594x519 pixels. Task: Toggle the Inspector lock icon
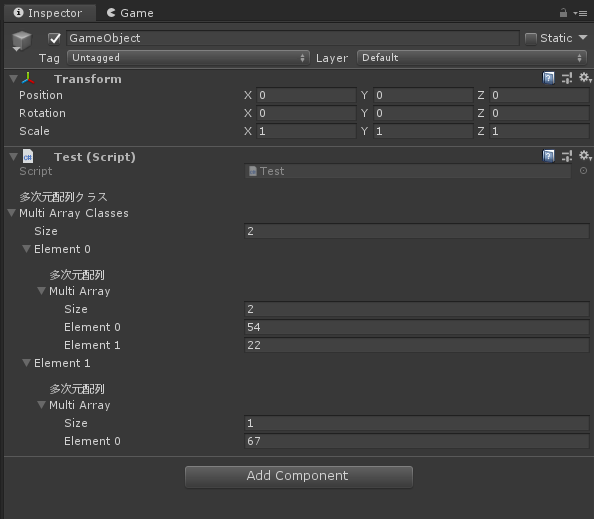(563, 13)
